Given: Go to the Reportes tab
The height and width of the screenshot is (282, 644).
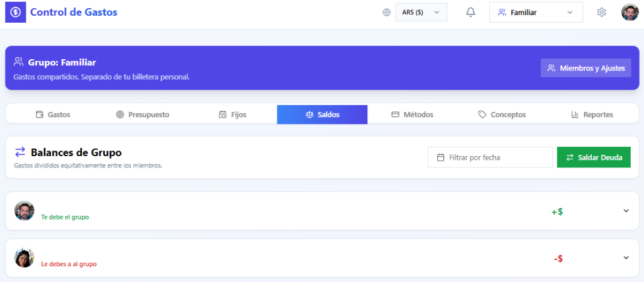Looking at the screenshot, I should (592, 115).
